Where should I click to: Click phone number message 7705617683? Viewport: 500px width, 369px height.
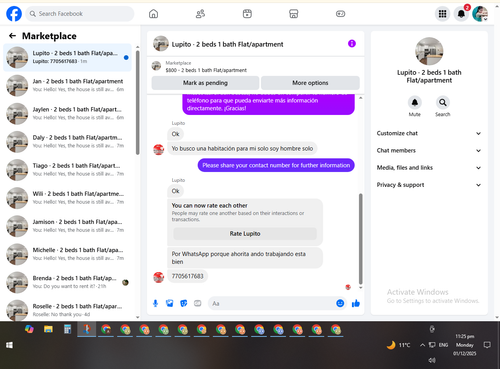pyautogui.click(x=187, y=276)
